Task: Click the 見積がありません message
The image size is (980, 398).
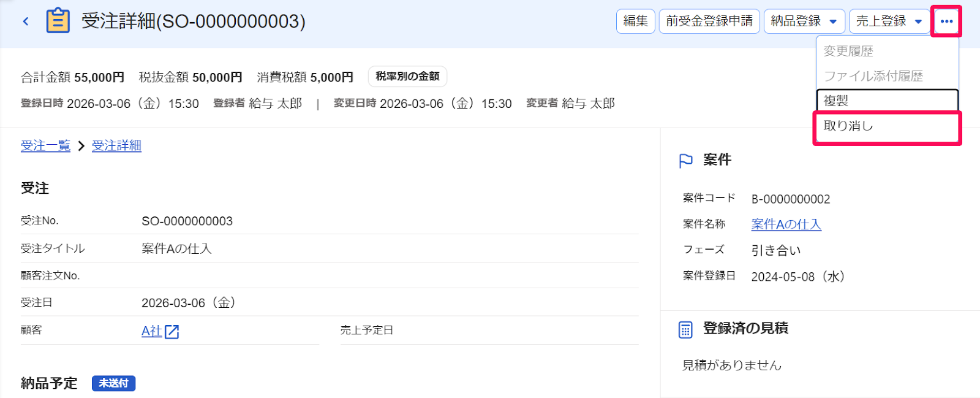Action: 732,365
